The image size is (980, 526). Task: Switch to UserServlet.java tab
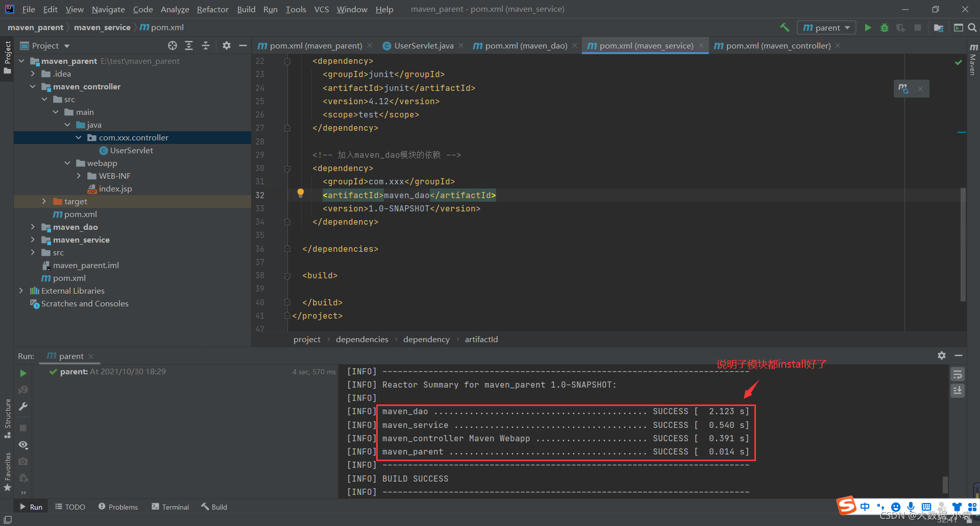coord(424,46)
